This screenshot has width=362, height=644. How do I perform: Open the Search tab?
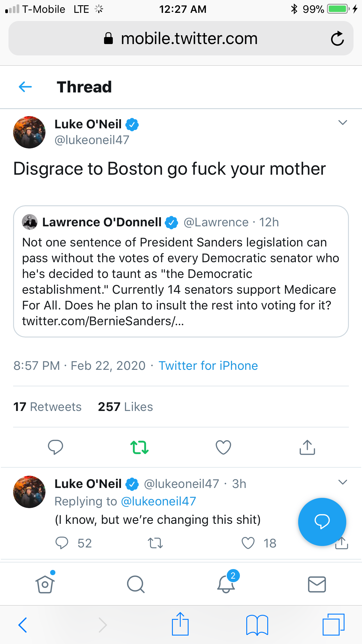click(x=136, y=584)
